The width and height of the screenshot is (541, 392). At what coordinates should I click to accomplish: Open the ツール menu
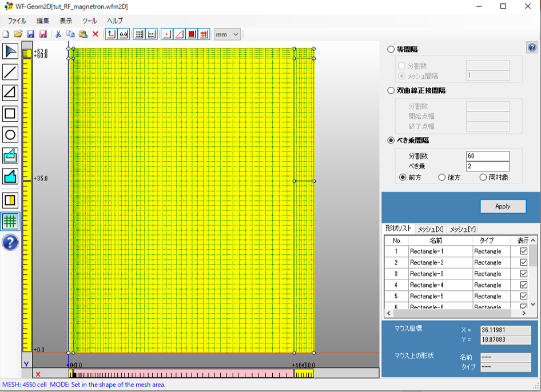(90, 21)
